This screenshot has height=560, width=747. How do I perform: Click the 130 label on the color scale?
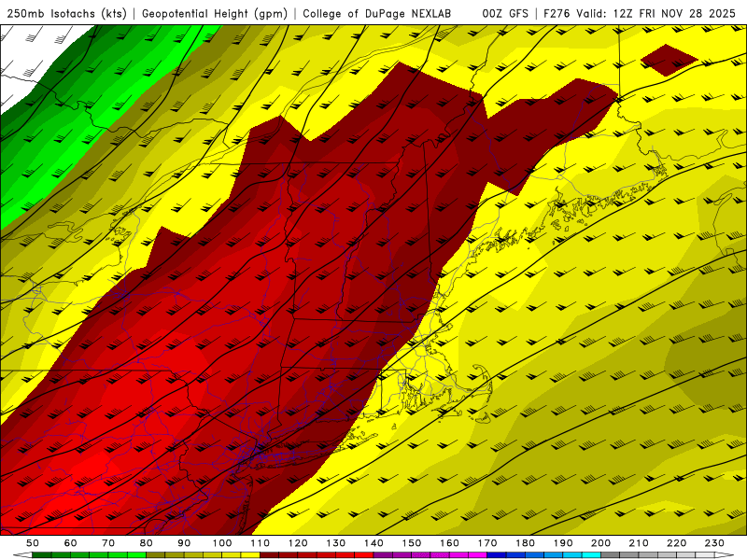tap(335, 543)
